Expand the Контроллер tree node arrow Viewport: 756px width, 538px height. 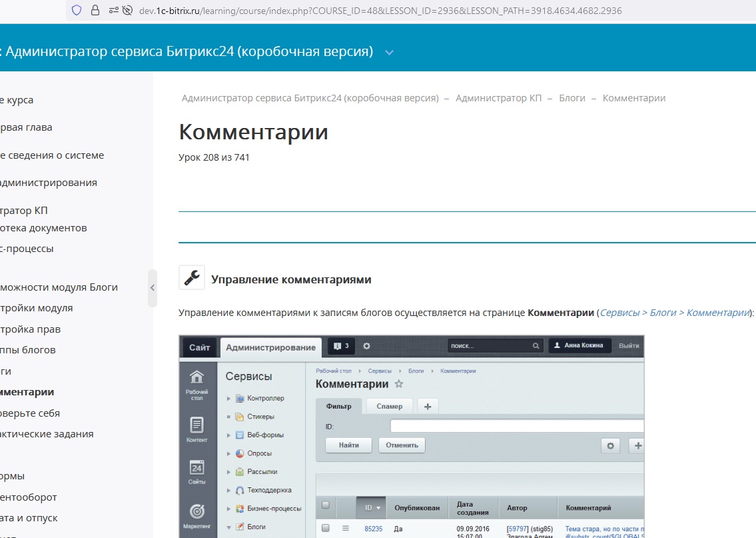(228, 399)
